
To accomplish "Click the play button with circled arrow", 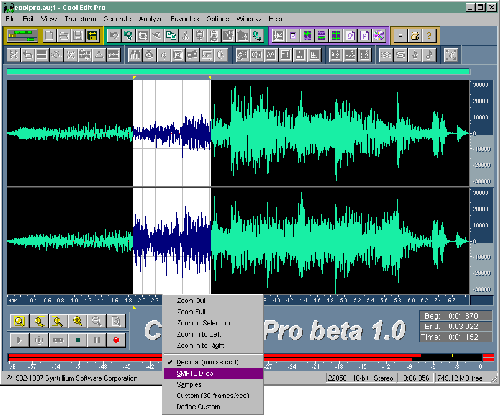I will click(x=39, y=340).
